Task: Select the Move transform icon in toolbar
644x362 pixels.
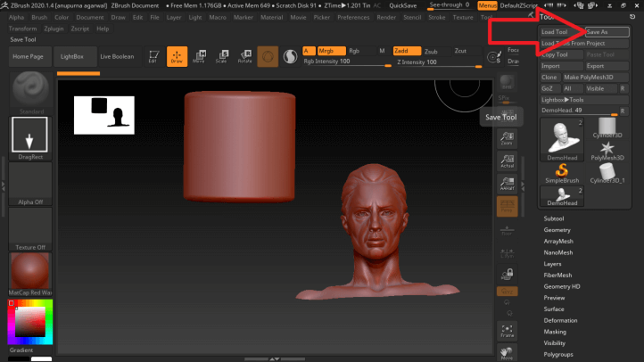Action: coord(199,56)
